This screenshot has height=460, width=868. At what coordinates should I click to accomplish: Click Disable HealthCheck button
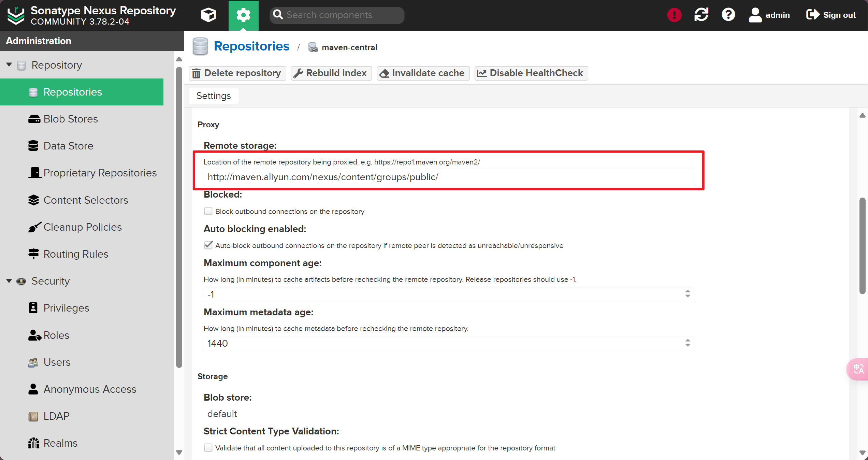pyautogui.click(x=531, y=73)
